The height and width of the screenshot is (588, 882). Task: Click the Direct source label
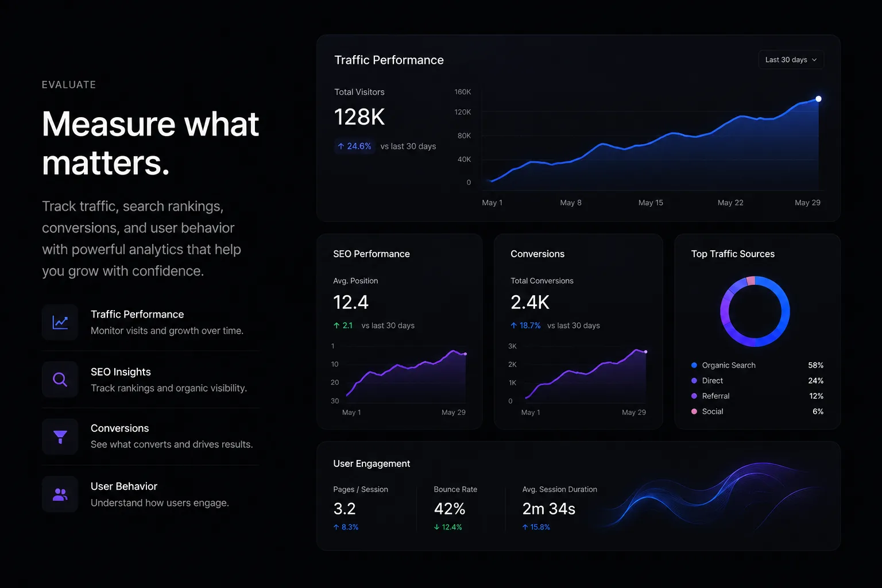click(713, 381)
